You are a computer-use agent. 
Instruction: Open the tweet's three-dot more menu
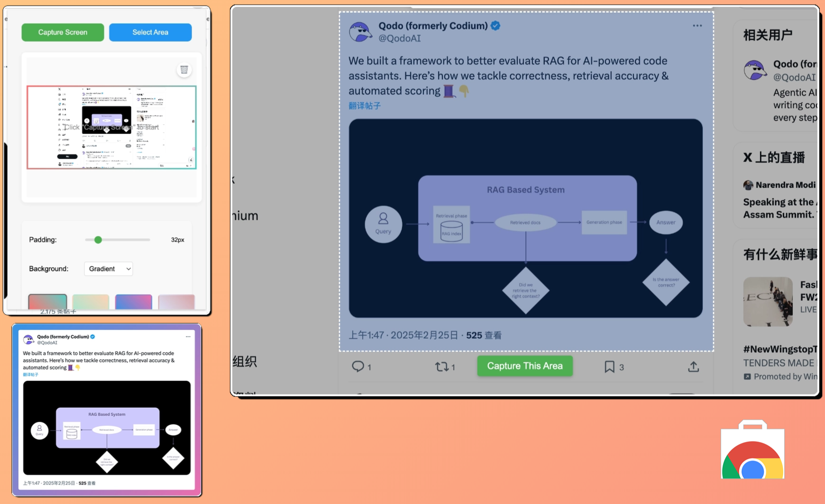pos(697,26)
